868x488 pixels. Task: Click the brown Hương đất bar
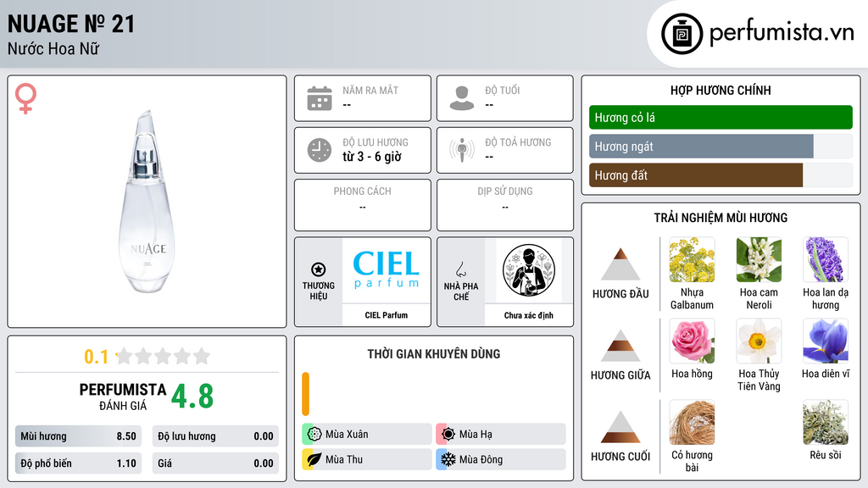click(696, 175)
